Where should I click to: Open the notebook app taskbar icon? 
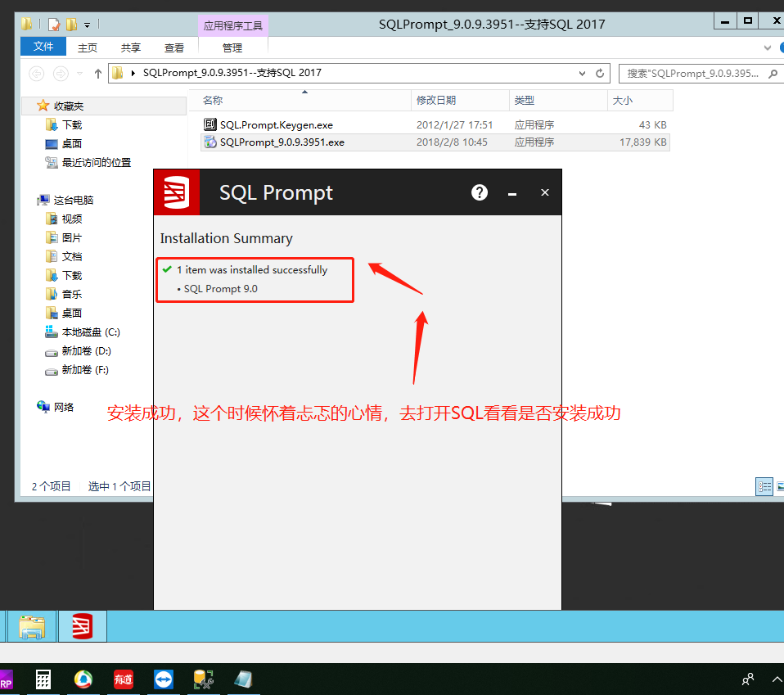(x=244, y=679)
